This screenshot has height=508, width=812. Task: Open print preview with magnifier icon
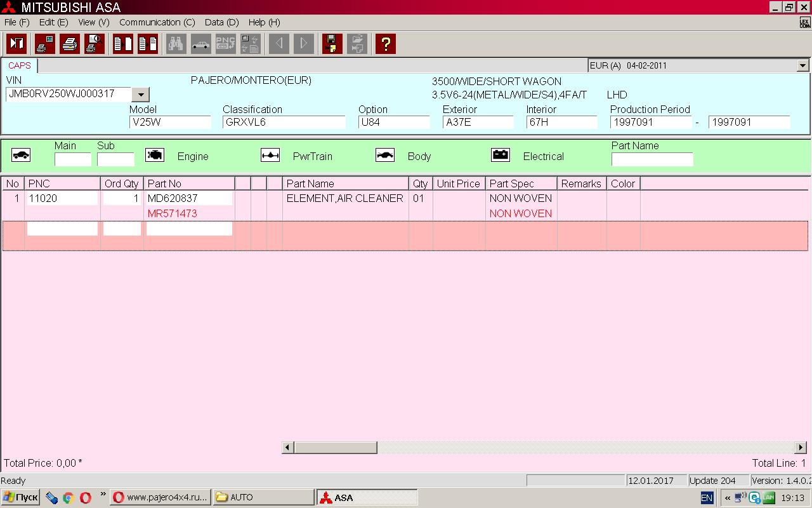pyautogui.click(x=95, y=44)
